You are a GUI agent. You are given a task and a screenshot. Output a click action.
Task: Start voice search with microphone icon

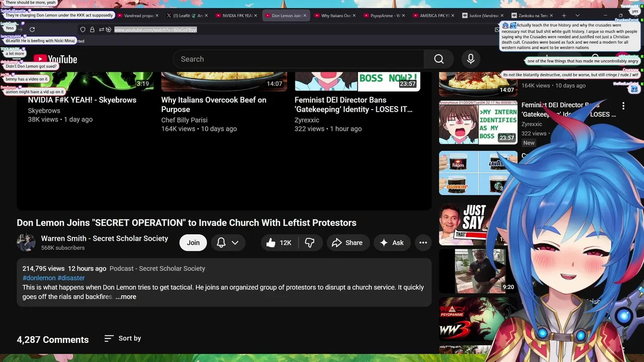tap(470, 59)
